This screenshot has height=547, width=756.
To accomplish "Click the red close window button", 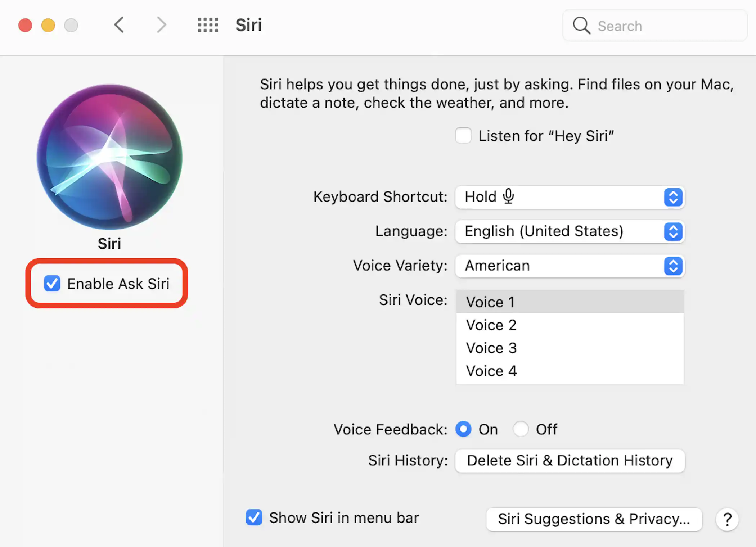I will (25, 25).
